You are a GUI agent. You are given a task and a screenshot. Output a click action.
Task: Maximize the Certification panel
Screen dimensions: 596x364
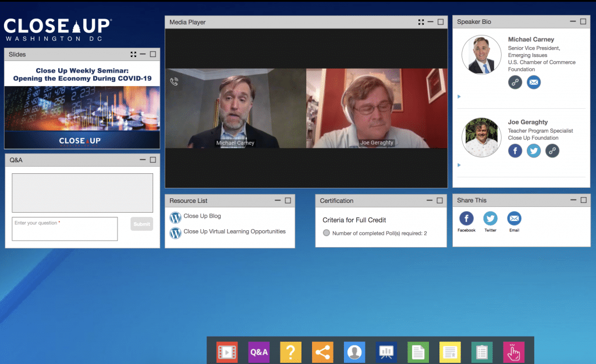440,200
